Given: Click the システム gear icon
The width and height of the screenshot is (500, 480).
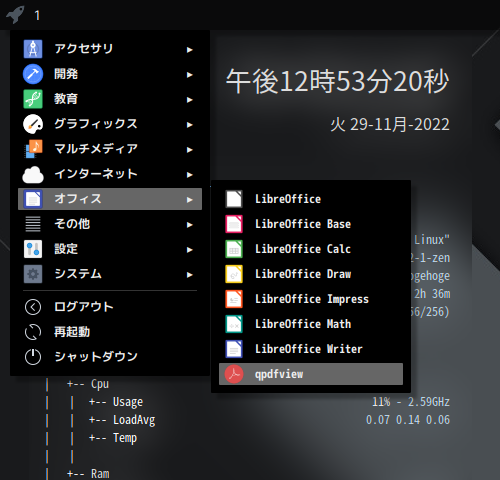Looking at the screenshot, I should point(33,274).
